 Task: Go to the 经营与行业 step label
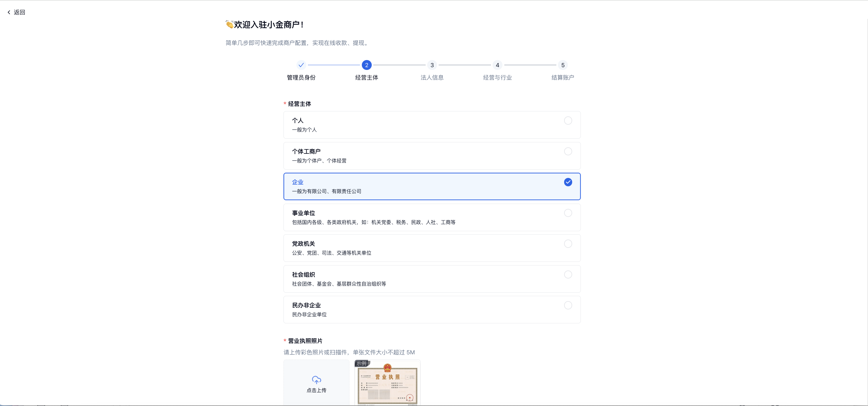point(497,77)
